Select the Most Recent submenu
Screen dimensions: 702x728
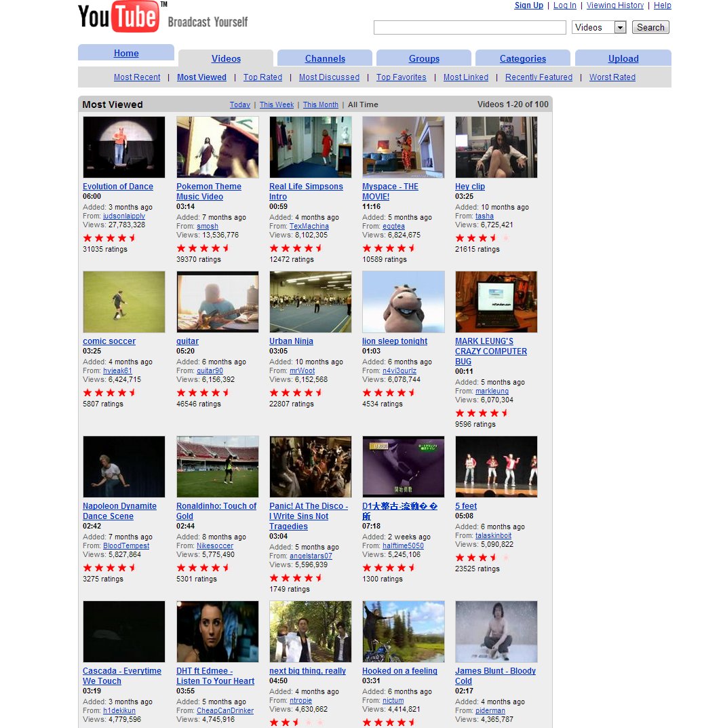tap(137, 77)
